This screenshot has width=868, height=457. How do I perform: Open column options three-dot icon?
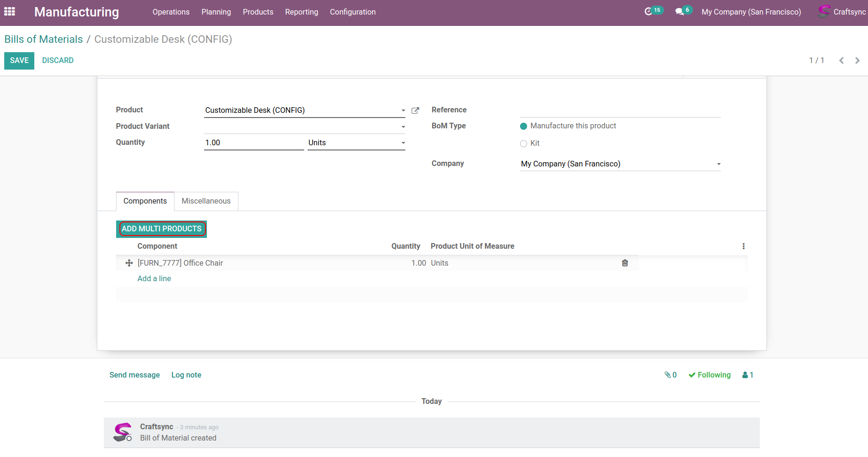(x=743, y=246)
